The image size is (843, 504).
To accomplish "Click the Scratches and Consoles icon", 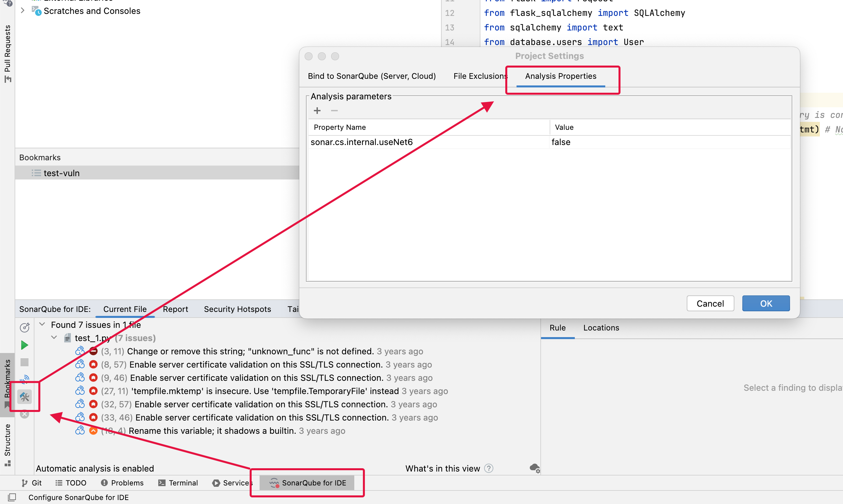I will pos(37,11).
